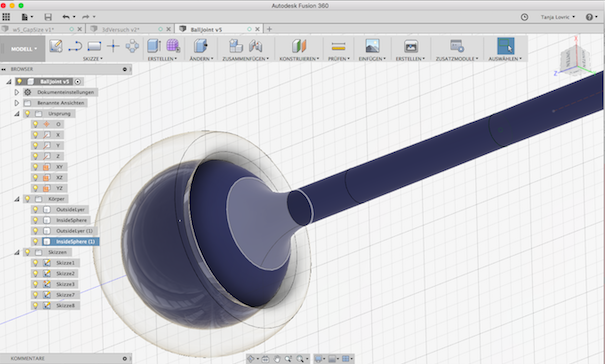Expand the Benannte Ansichten tree node
The width and height of the screenshot is (605, 364).
point(17,103)
